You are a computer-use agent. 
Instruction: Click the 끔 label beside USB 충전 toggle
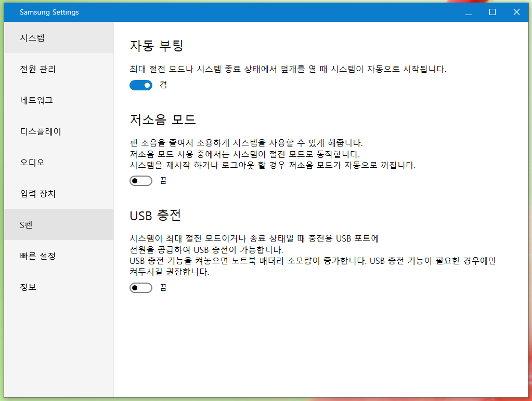pos(163,288)
